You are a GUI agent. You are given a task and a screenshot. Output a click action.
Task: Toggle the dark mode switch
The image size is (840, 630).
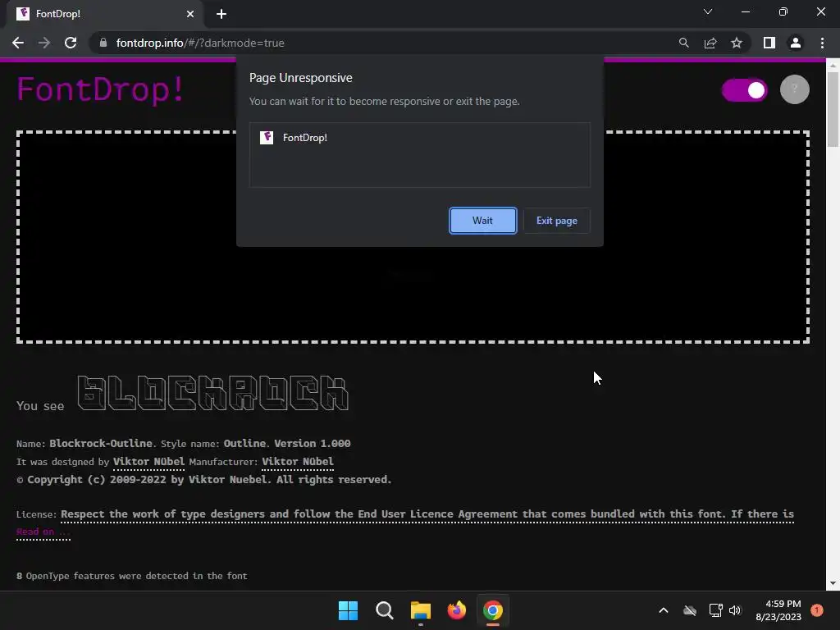pyautogui.click(x=745, y=90)
